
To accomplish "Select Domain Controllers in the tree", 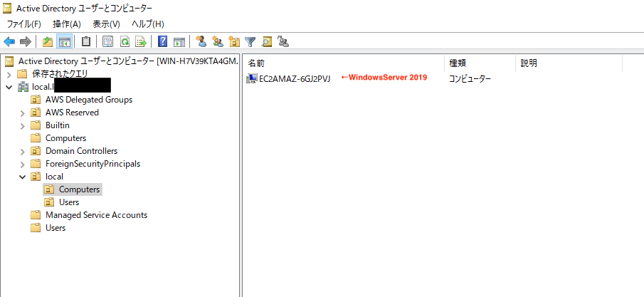I will [x=81, y=151].
